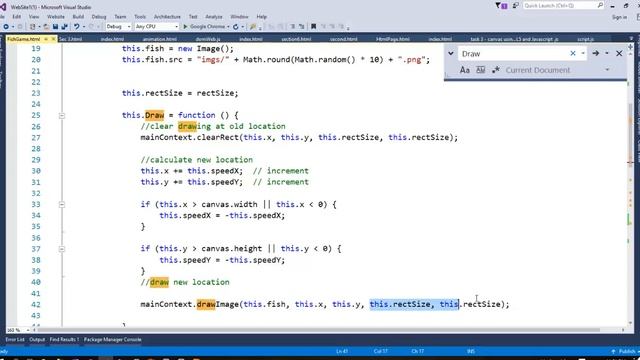
Task: Open the Window menu
Action: coord(239,17)
